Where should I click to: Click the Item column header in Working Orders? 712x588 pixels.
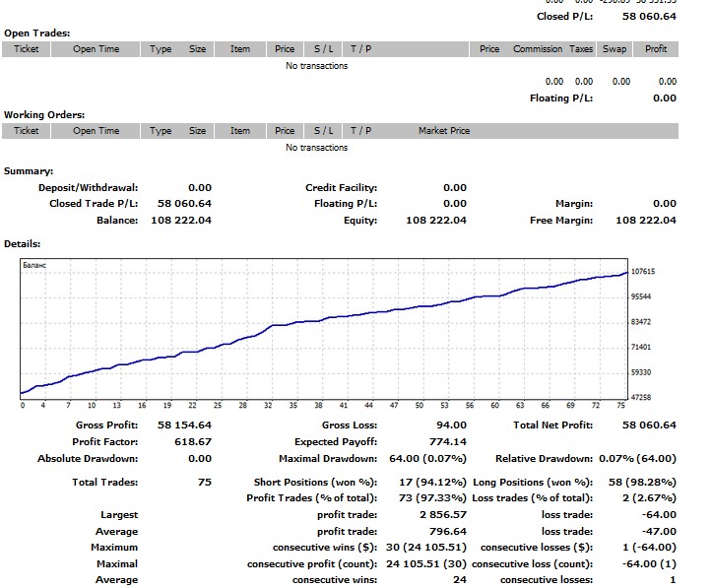(239, 131)
